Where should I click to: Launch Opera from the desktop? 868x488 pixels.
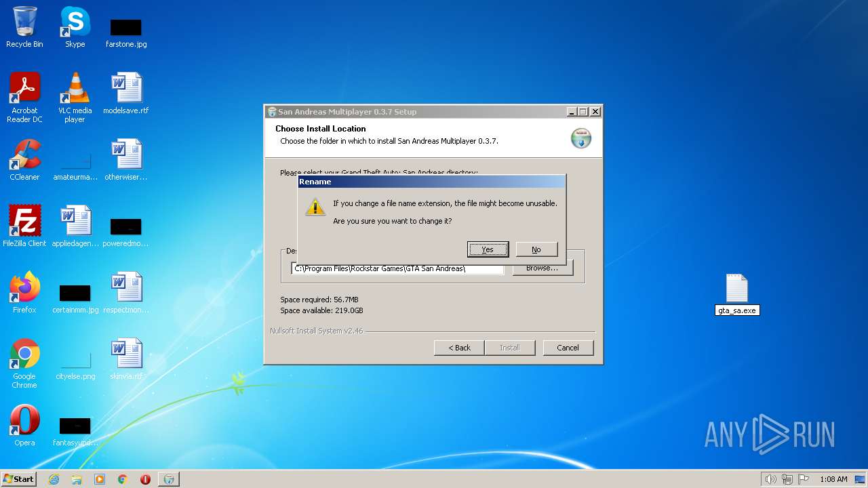tap(24, 426)
